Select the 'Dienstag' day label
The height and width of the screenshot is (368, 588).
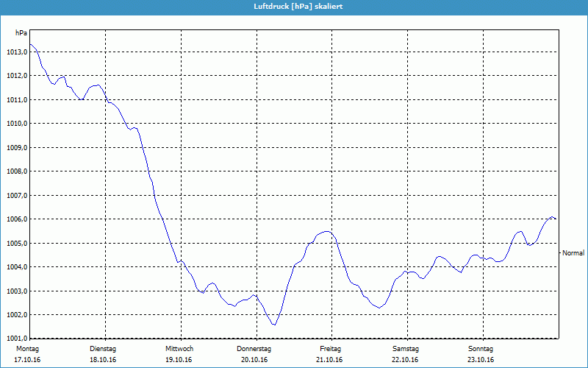103,349
